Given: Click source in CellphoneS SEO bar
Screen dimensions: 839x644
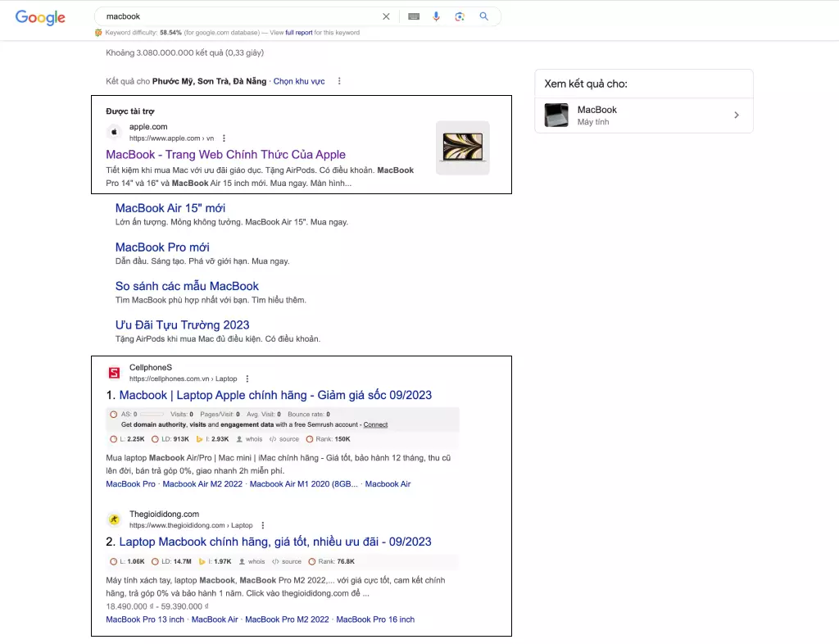Looking at the screenshot, I should point(284,439).
